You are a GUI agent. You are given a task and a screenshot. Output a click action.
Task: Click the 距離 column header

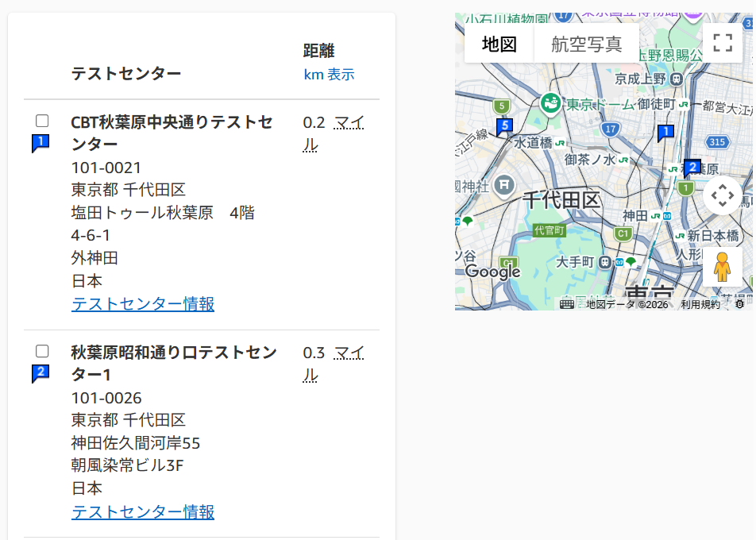pos(318,51)
